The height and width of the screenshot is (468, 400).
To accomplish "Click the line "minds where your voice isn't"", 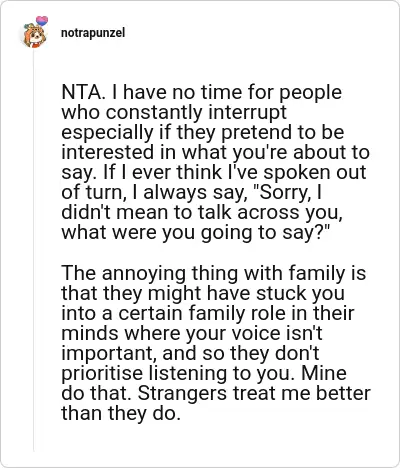I will (x=192, y=333).
